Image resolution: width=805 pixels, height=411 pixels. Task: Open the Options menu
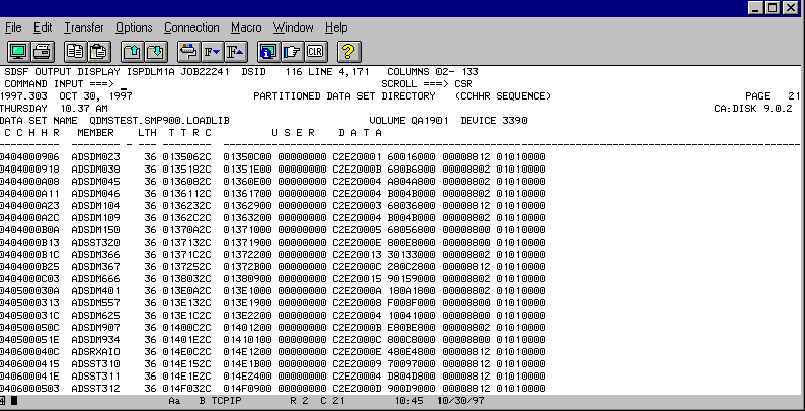coord(134,28)
